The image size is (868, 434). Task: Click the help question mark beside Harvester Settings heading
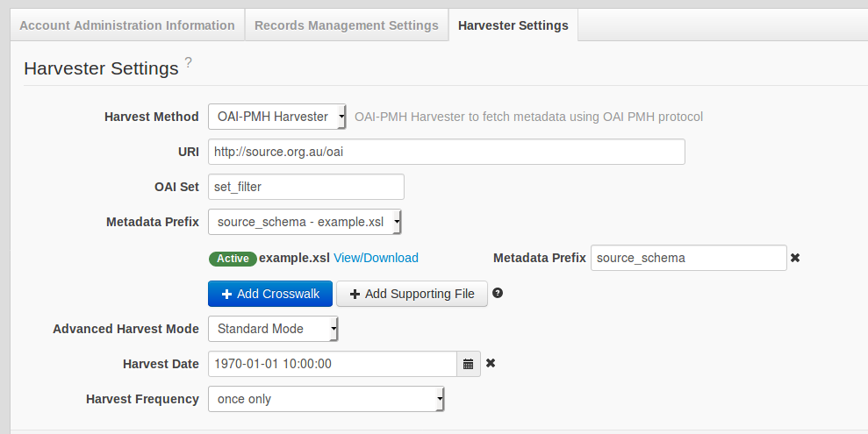point(188,63)
